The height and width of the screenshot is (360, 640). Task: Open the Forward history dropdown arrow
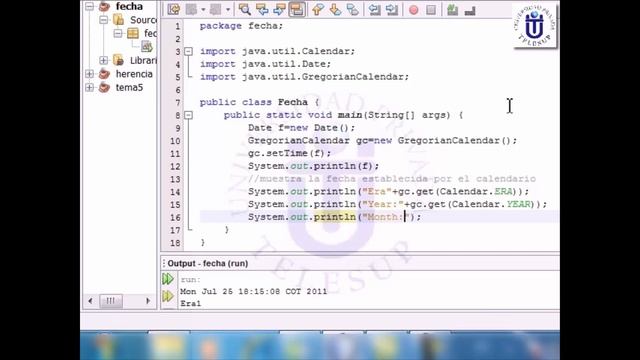228,9
